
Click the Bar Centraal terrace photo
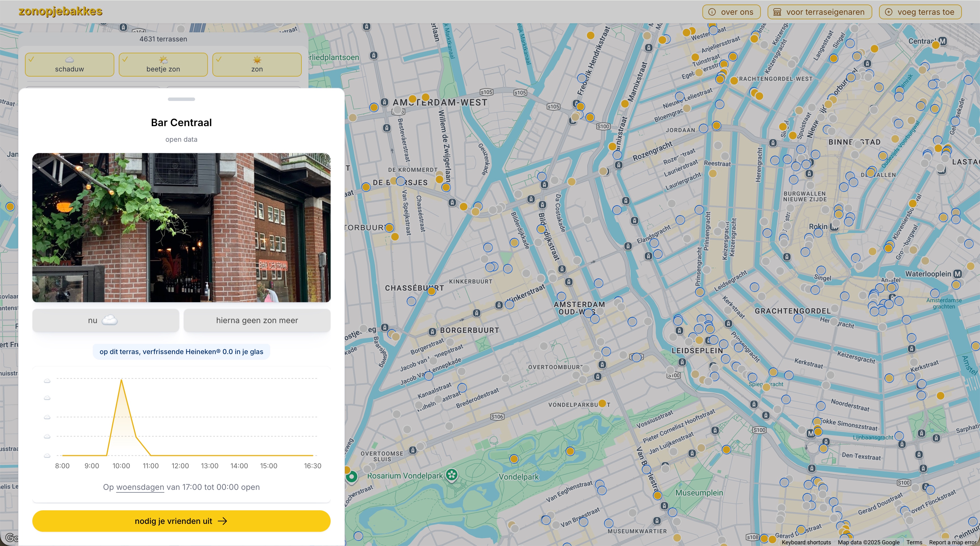coord(181,227)
